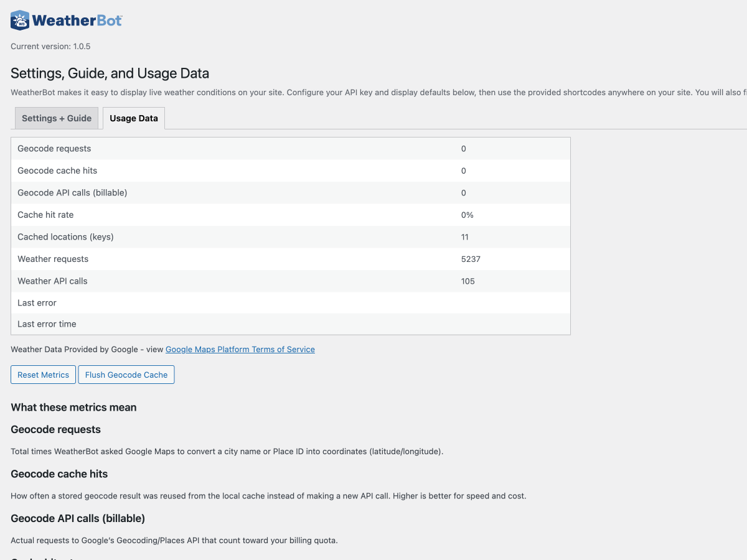Select Cached locations (keys) value 11
The width and height of the screenshot is (747, 560).
(x=465, y=237)
